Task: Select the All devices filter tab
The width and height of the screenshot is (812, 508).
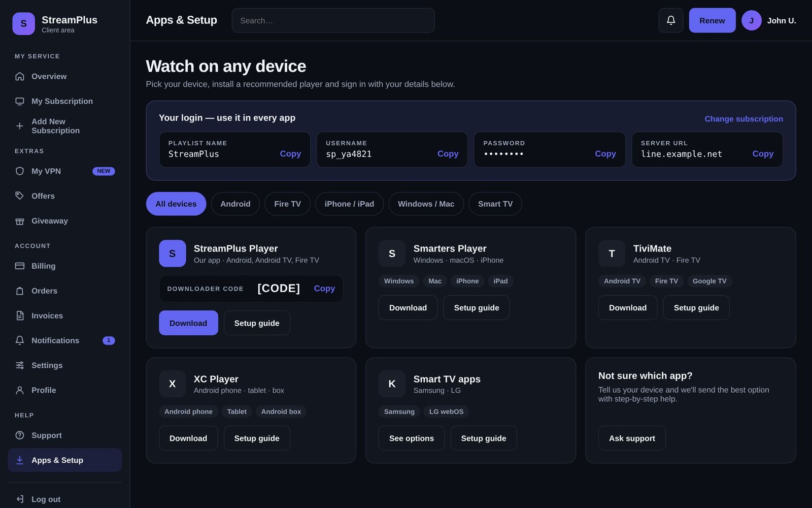Action: [176, 204]
